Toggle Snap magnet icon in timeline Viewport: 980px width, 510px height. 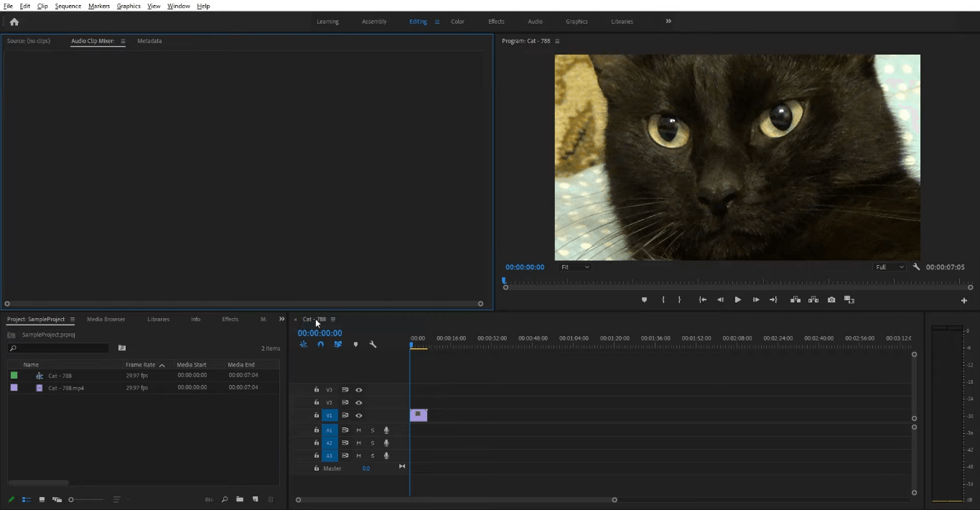[x=320, y=345]
